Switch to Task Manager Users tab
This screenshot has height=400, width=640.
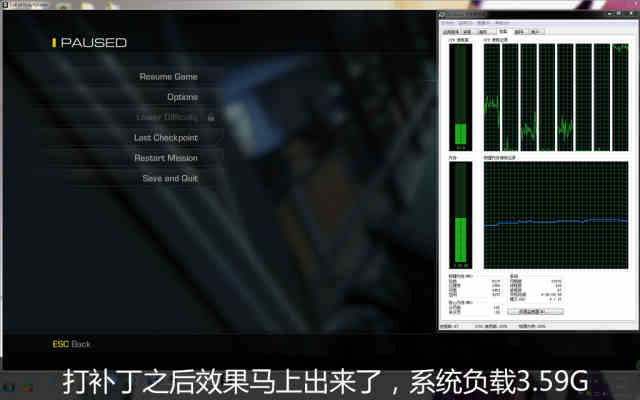[x=536, y=31]
